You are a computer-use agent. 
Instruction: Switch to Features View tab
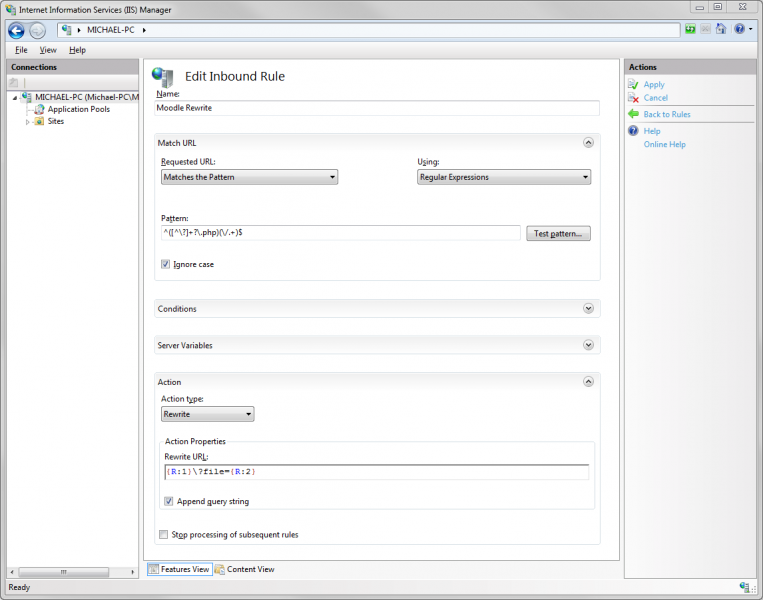180,569
